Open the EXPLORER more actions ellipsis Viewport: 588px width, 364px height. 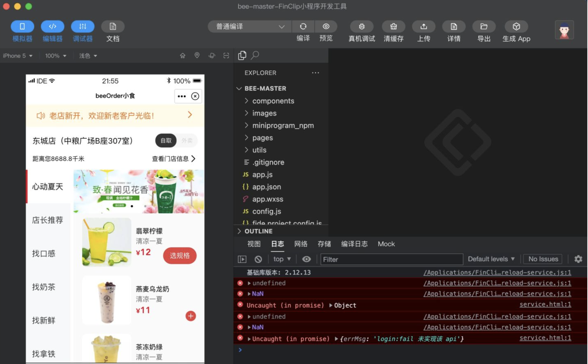pos(315,73)
